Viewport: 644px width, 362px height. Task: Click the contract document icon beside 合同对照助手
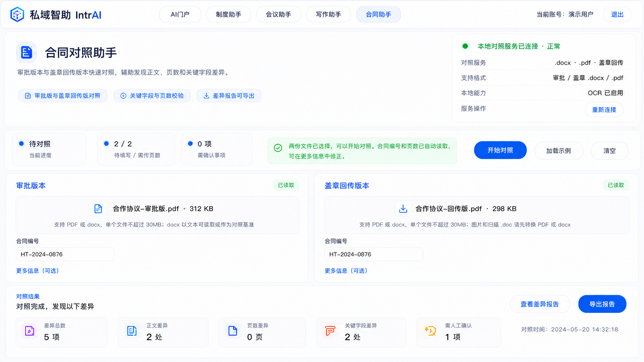[x=26, y=52]
